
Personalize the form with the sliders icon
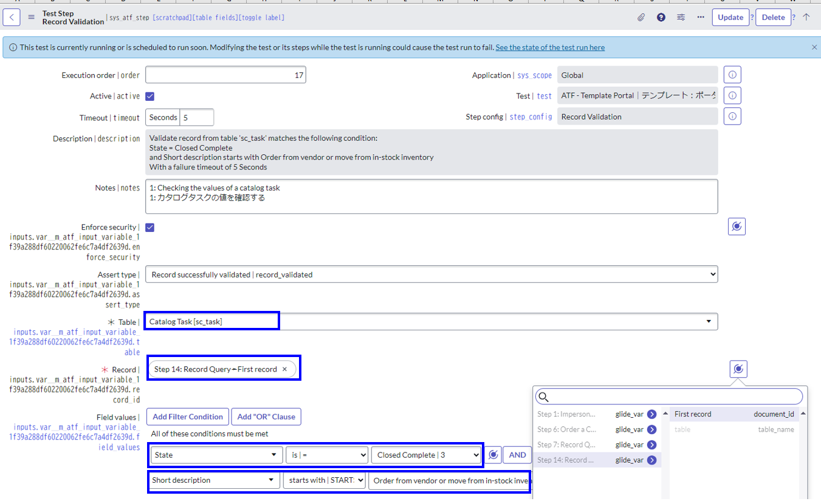(681, 17)
